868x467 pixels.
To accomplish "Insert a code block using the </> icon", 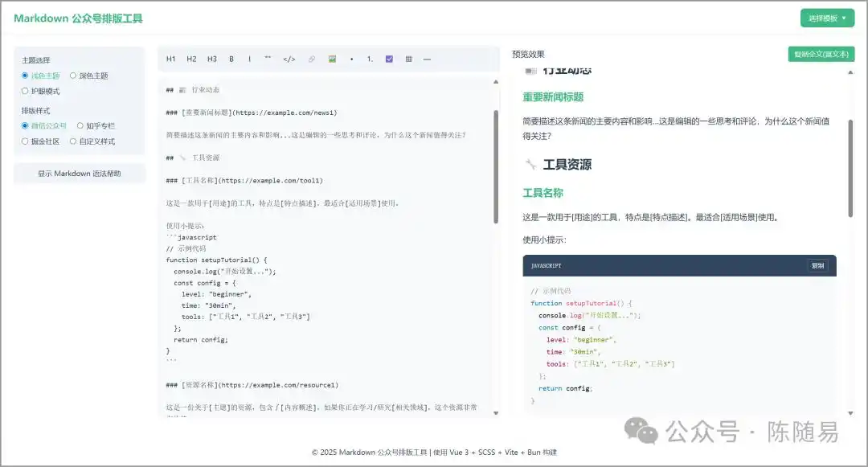I will pyautogui.click(x=289, y=59).
